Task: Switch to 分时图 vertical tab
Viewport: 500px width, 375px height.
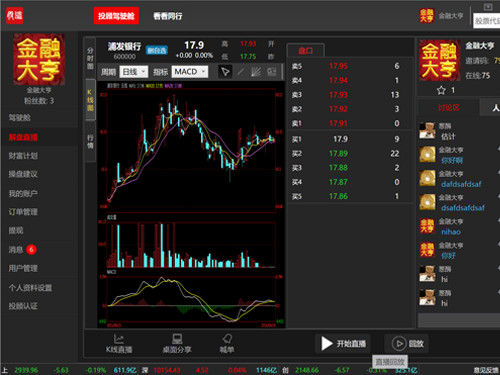Action: (90, 58)
